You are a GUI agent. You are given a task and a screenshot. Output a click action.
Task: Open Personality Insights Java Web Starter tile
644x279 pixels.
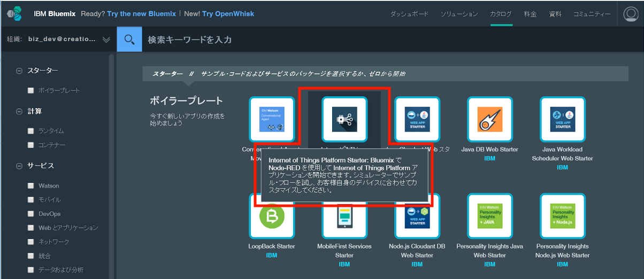coord(490,216)
